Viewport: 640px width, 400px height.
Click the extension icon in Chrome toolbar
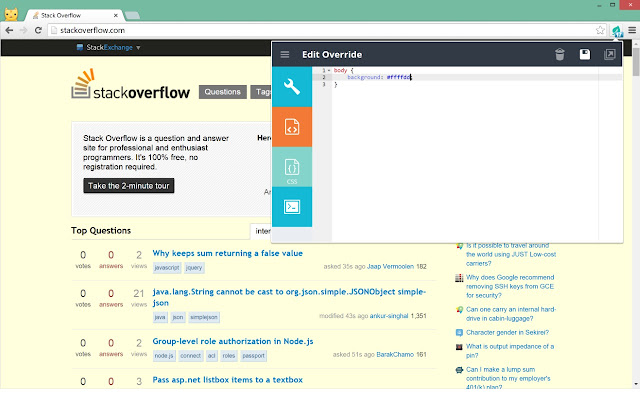pyautogui.click(x=617, y=30)
